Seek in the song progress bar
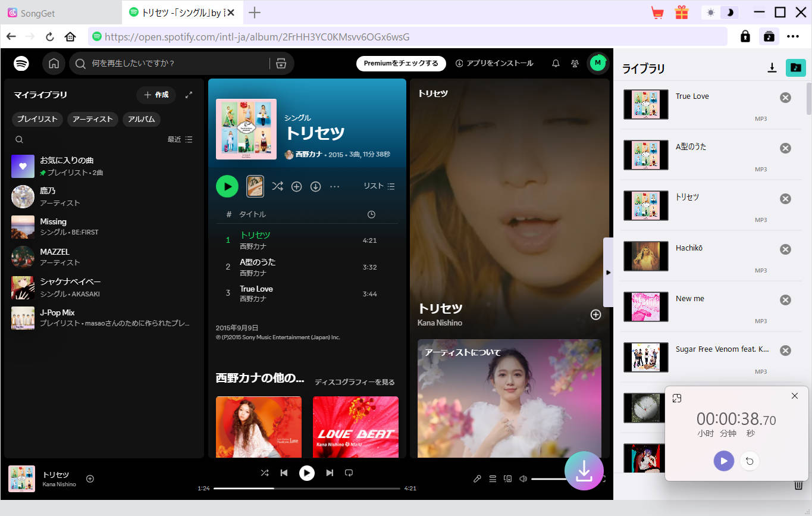Viewport: 812px width, 516px height. (306, 488)
